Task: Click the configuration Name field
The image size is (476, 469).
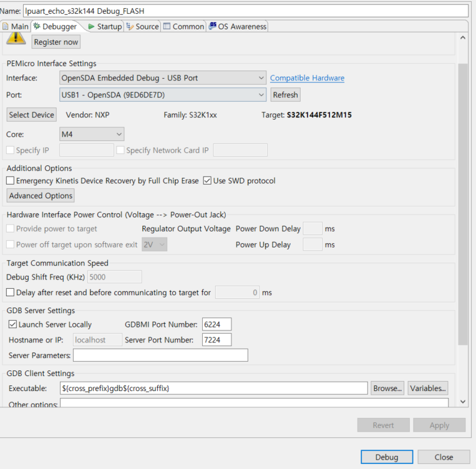Action: (246, 11)
